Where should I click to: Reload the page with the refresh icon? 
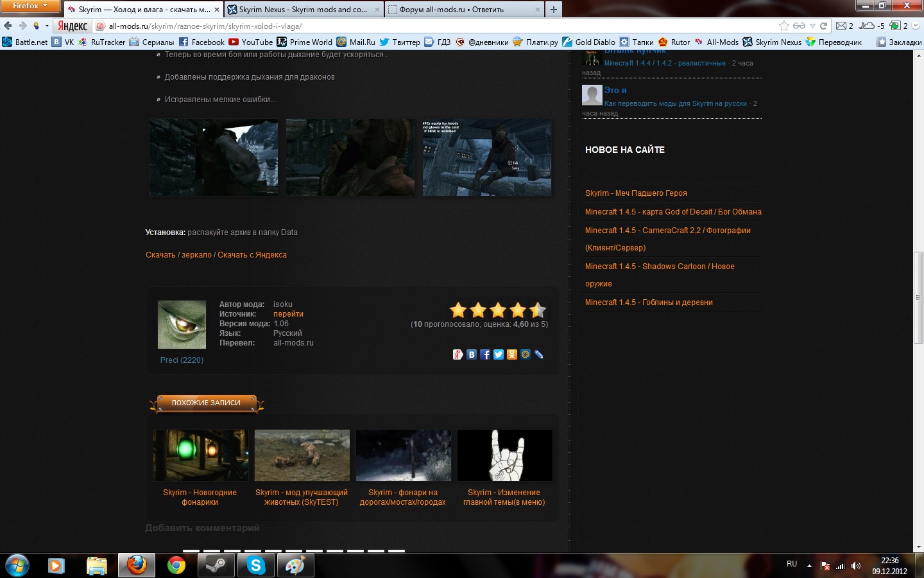point(823,26)
